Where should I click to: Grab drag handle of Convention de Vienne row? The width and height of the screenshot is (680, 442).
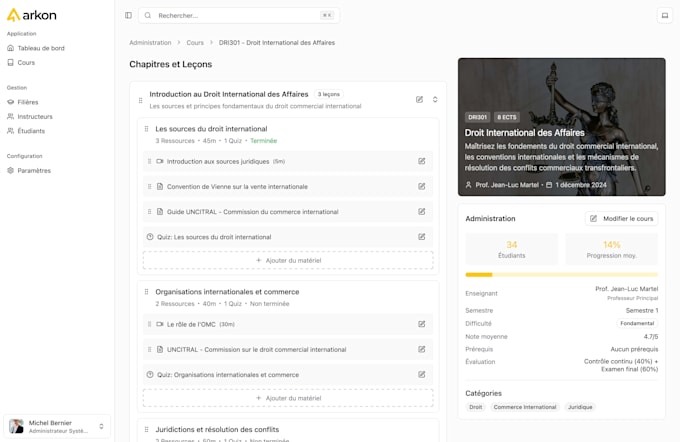pos(149,187)
